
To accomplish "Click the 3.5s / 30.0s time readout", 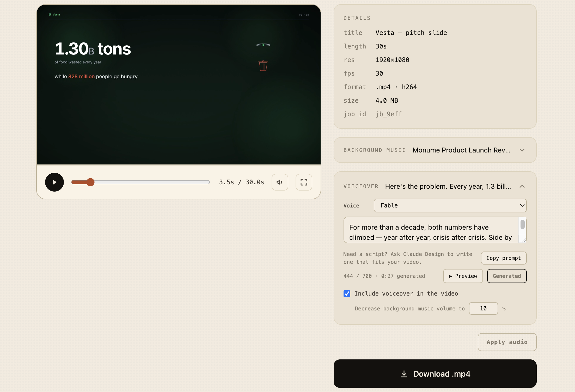I will pyautogui.click(x=241, y=182).
